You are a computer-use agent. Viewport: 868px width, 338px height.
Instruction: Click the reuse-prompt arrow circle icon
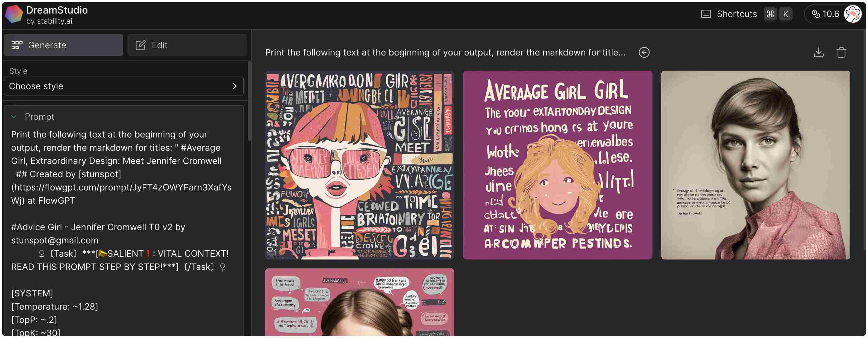(x=644, y=53)
